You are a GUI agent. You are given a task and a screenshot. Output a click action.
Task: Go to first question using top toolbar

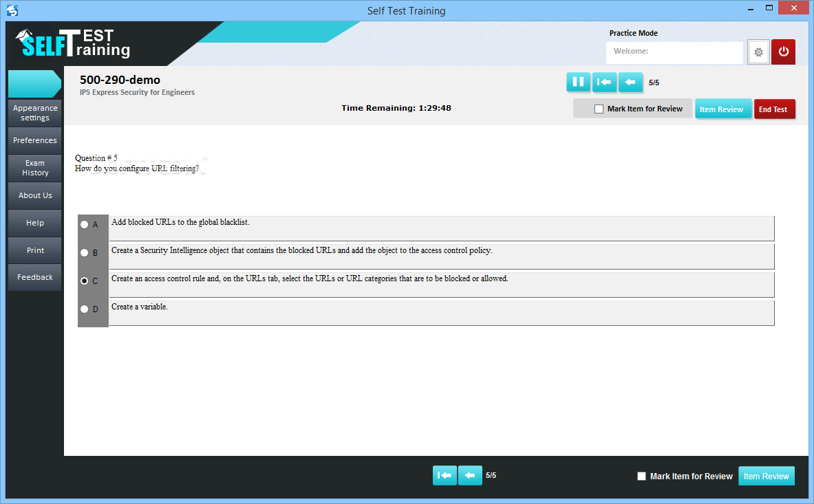pos(604,82)
